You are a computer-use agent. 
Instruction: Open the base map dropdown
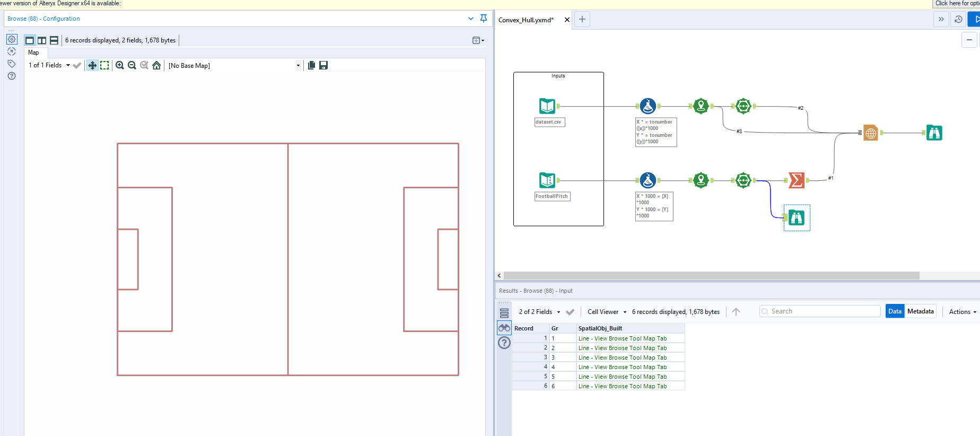click(297, 66)
